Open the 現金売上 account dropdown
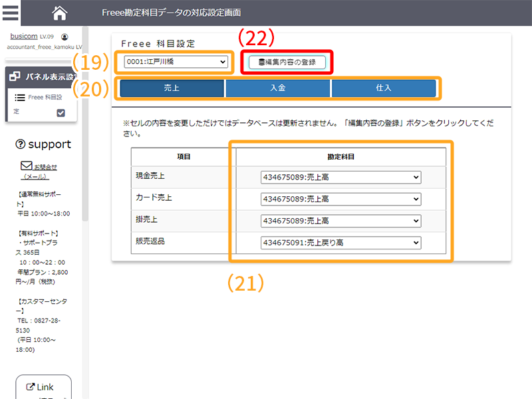This screenshot has width=532, height=399. (340, 178)
